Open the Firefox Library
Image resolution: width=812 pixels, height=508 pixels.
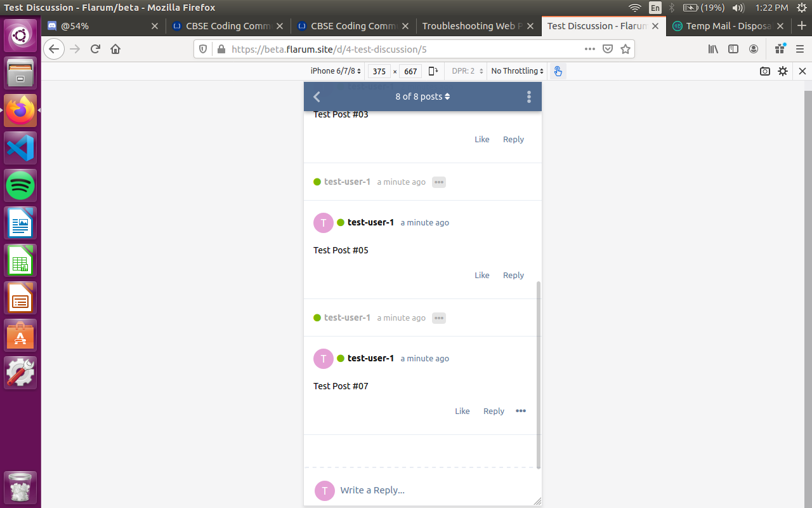[712, 49]
